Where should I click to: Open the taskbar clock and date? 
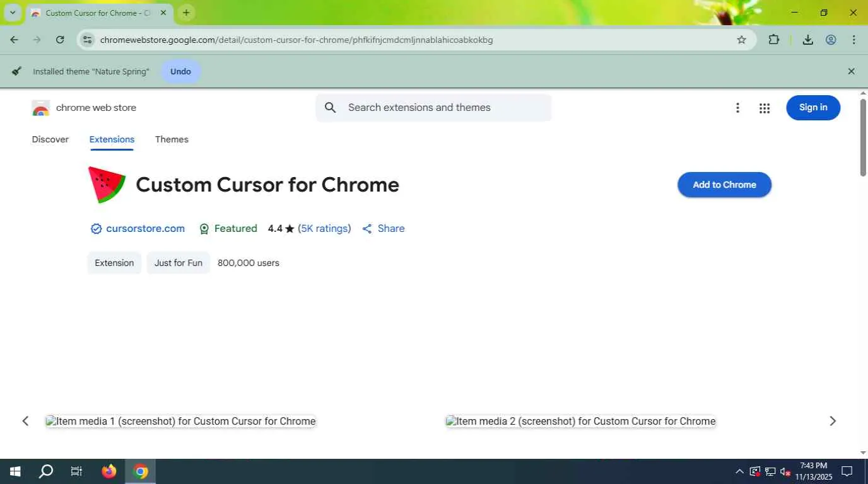812,471
